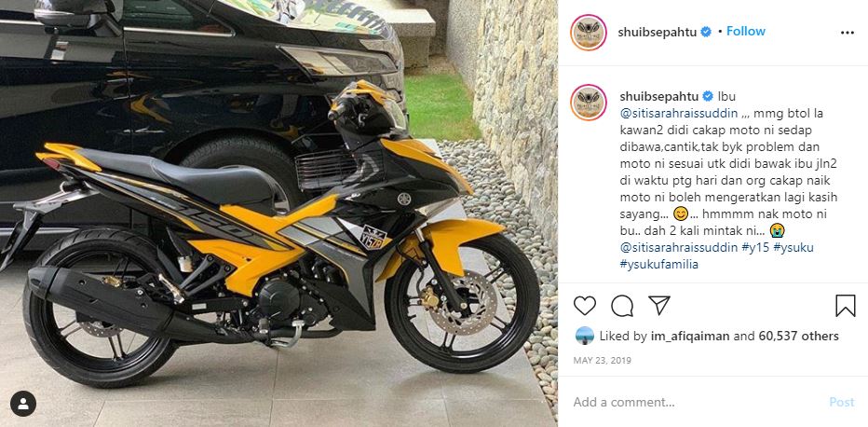Screen dimensions: 868x427
Task: Open shuibsepahtu avatar beside caption
Action: (589, 103)
